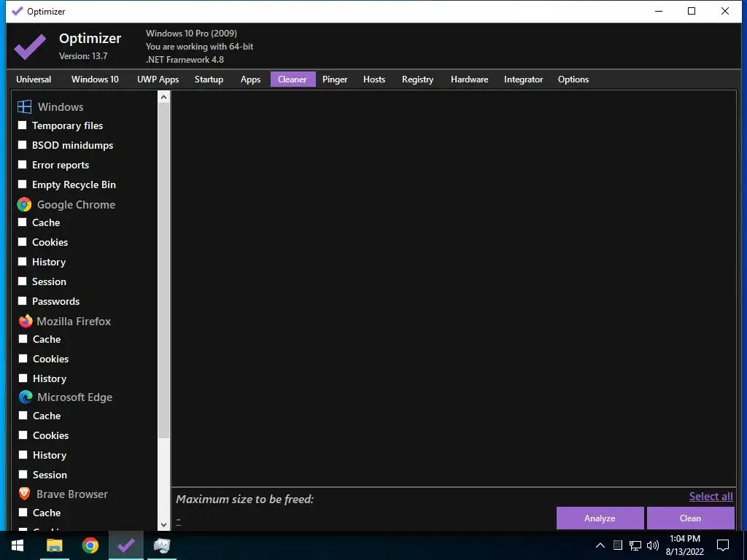Viewport: 747px width, 560px height.
Task: Select the Cleaner tab
Action: pos(293,79)
